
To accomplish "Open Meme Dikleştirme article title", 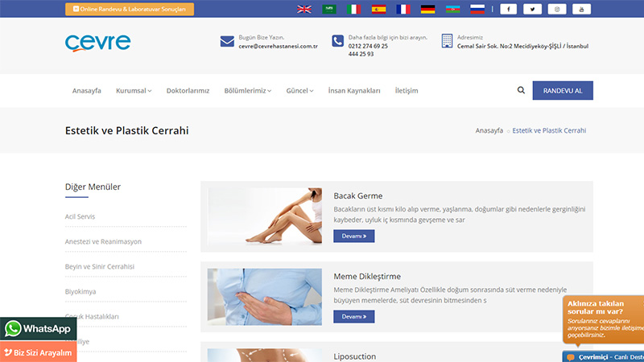I will coord(367,276).
